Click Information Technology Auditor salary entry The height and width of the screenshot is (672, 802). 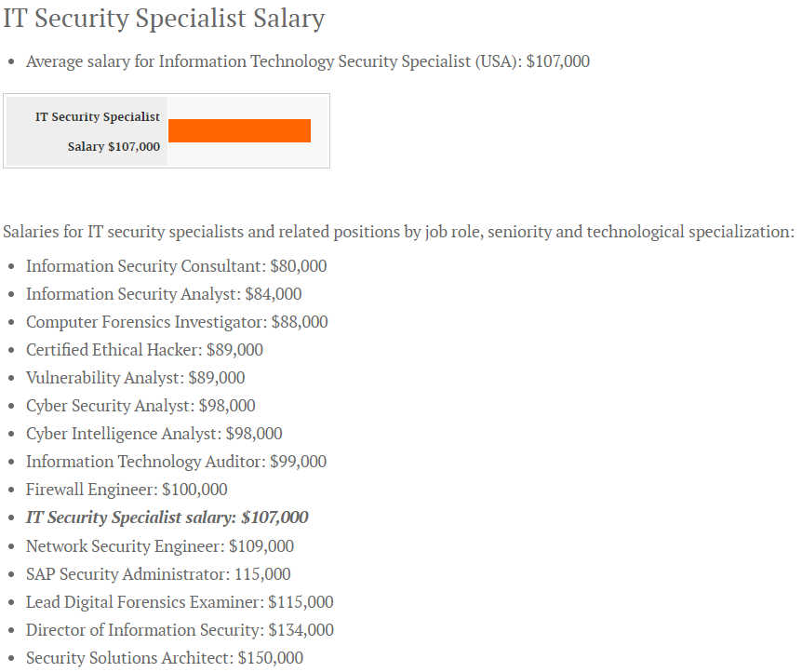(x=176, y=462)
